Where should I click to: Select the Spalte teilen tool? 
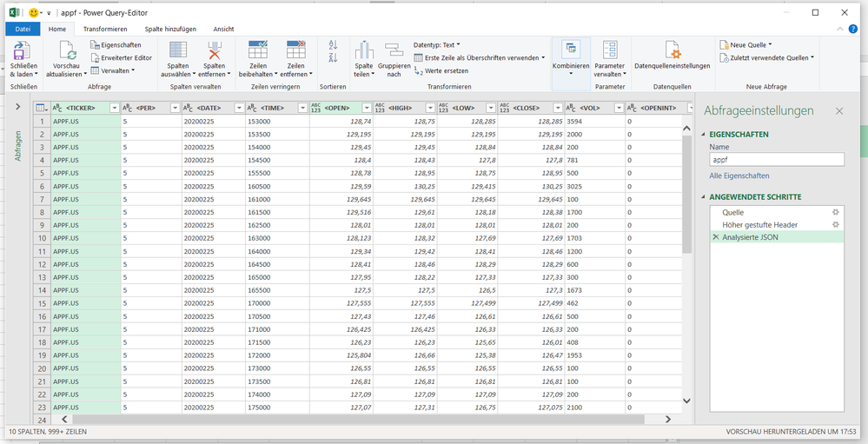click(363, 51)
